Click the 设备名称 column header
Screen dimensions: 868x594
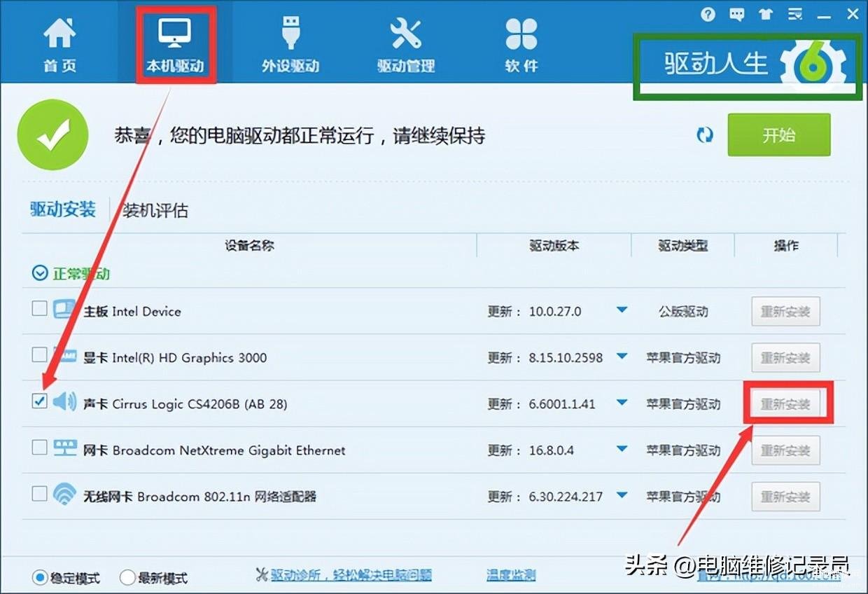point(249,246)
